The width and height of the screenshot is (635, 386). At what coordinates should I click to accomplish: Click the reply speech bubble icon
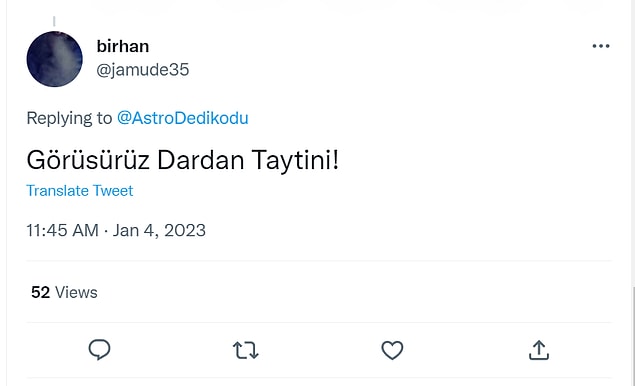[x=99, y=350]
